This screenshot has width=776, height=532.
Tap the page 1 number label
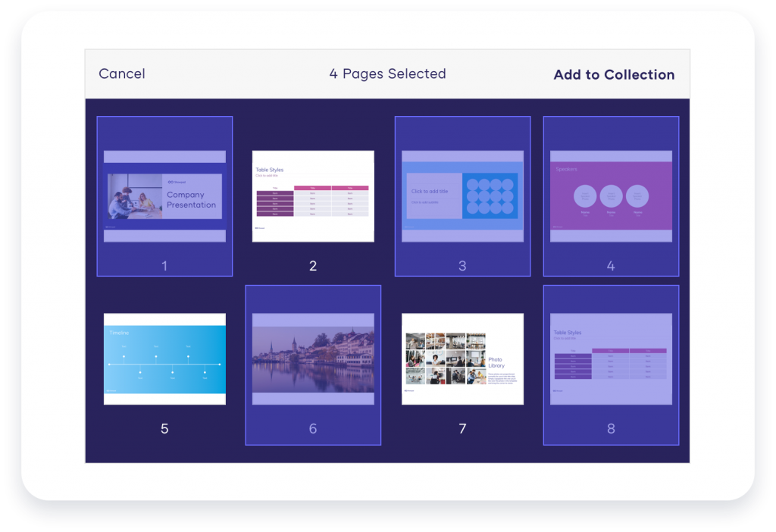point(164,265)
